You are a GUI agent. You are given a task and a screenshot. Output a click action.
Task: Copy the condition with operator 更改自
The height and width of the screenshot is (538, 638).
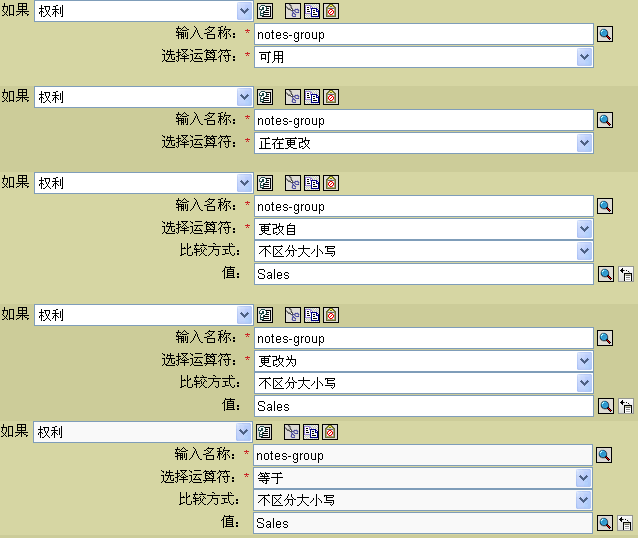click(312, 183)
